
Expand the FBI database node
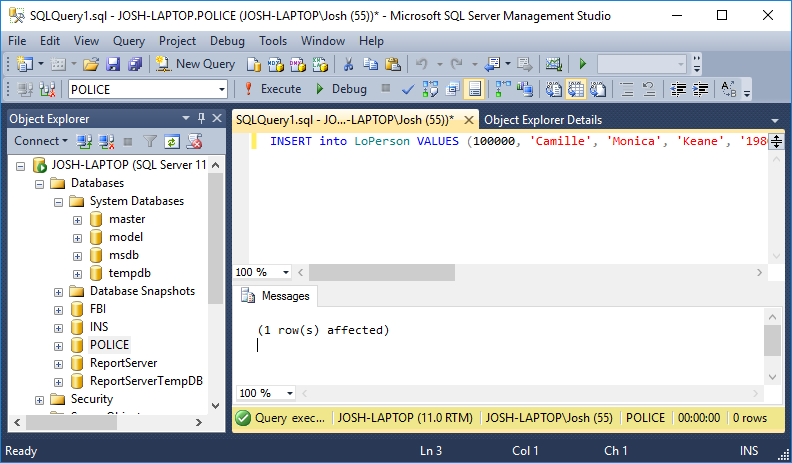(x=59, y=310)
